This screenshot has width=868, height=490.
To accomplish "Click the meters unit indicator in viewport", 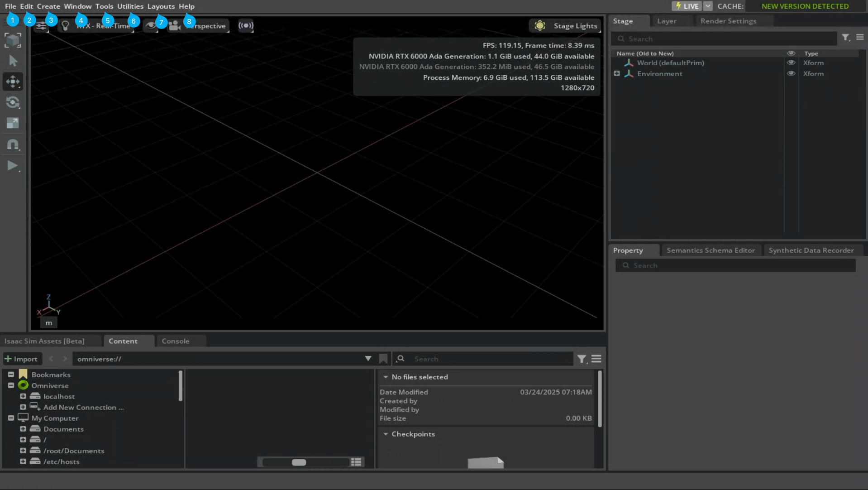I will 49,323.
